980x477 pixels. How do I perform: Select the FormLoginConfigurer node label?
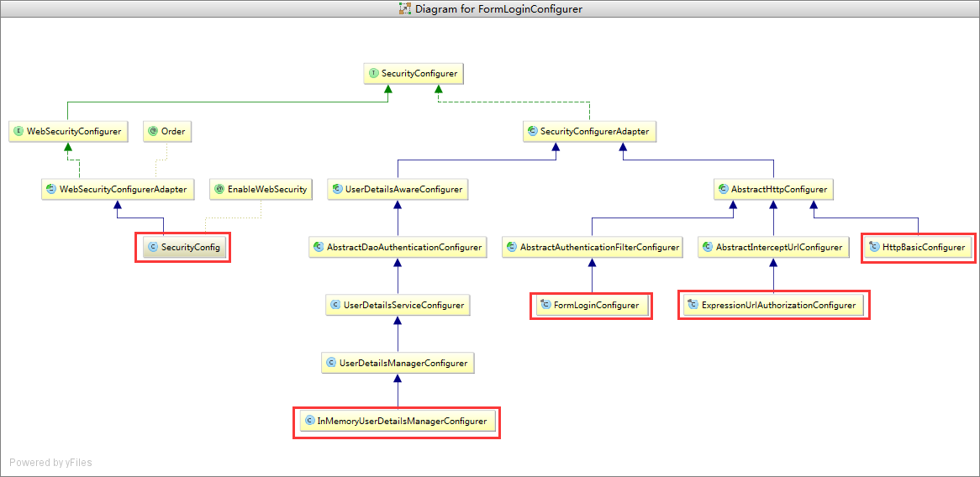[596, 306]
